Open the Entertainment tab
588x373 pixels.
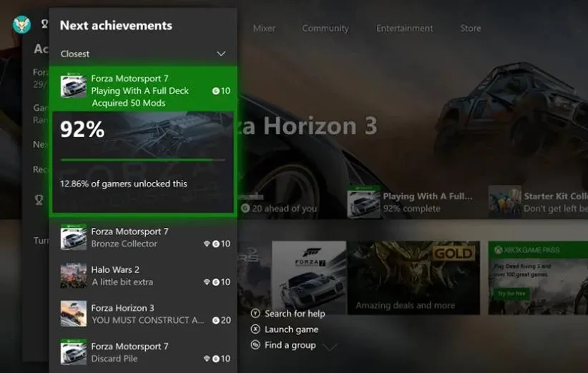405,29
